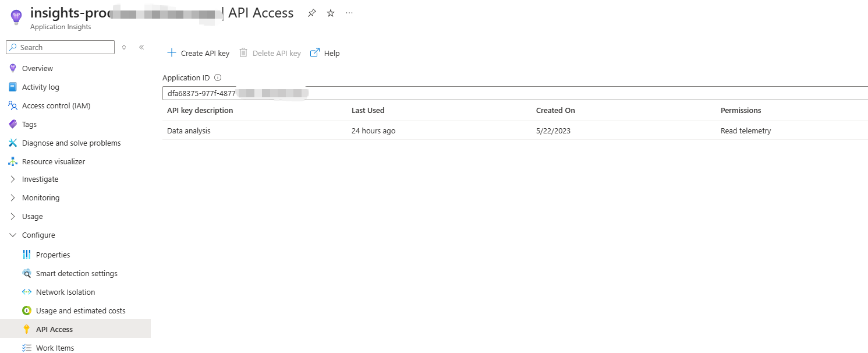868x353 pixels.
Task: Click the Smart detection settings icon
Action: tap(27, 273)
